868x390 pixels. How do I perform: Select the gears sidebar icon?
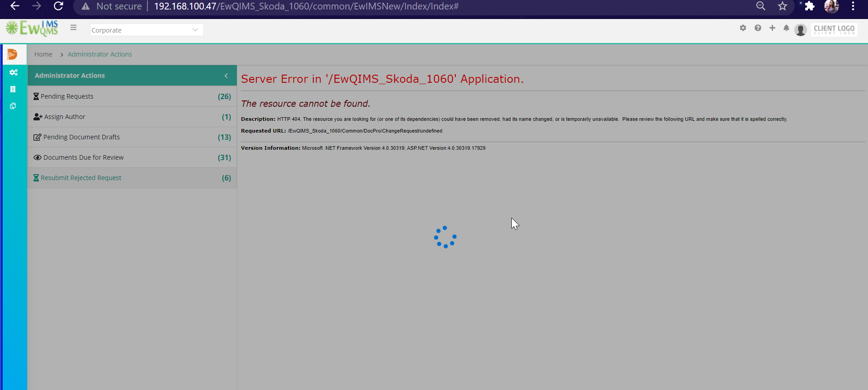pos(13,72)
